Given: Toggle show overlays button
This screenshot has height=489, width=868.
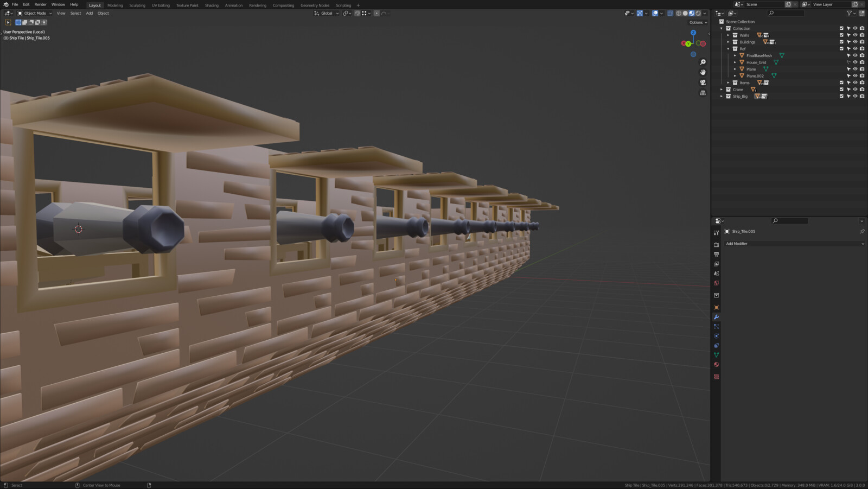Looking at the screenshot, I should click(655, 13).
